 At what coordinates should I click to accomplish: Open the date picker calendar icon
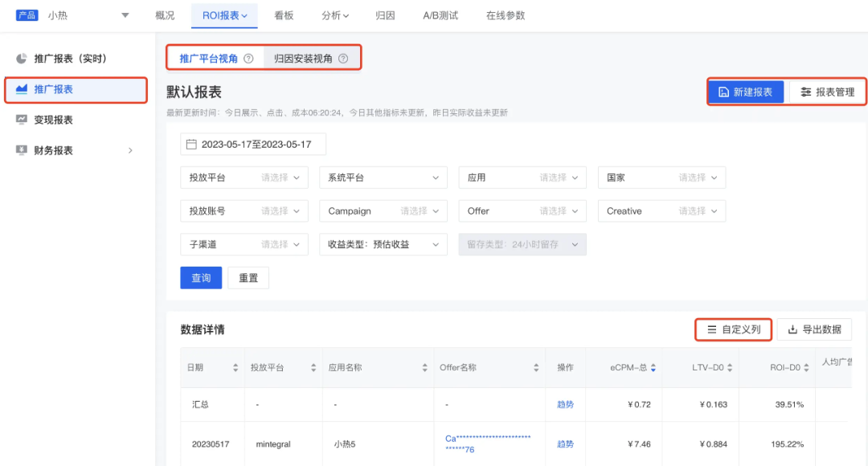click(x=190, y=144)
